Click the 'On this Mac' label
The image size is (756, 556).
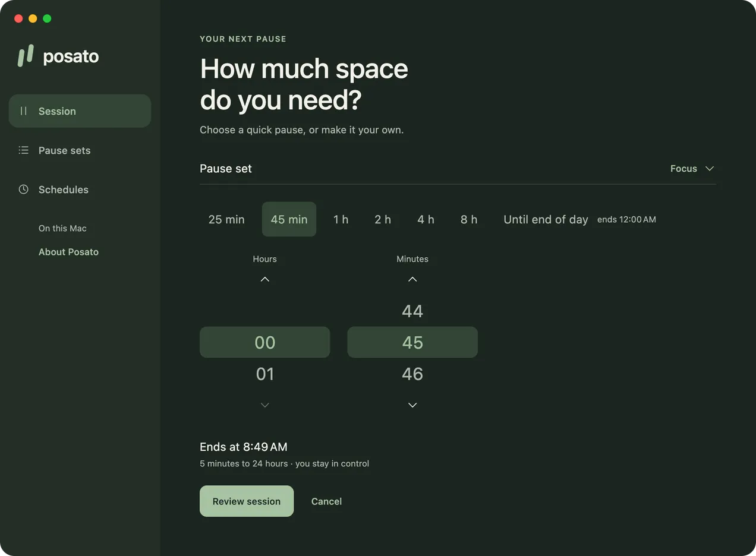[x=62, y=228]
